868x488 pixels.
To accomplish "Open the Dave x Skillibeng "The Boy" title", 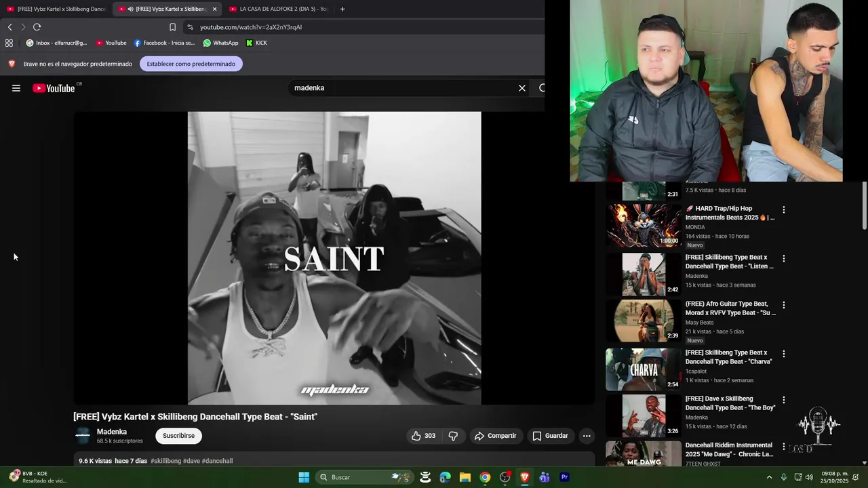I will point(730,403).
